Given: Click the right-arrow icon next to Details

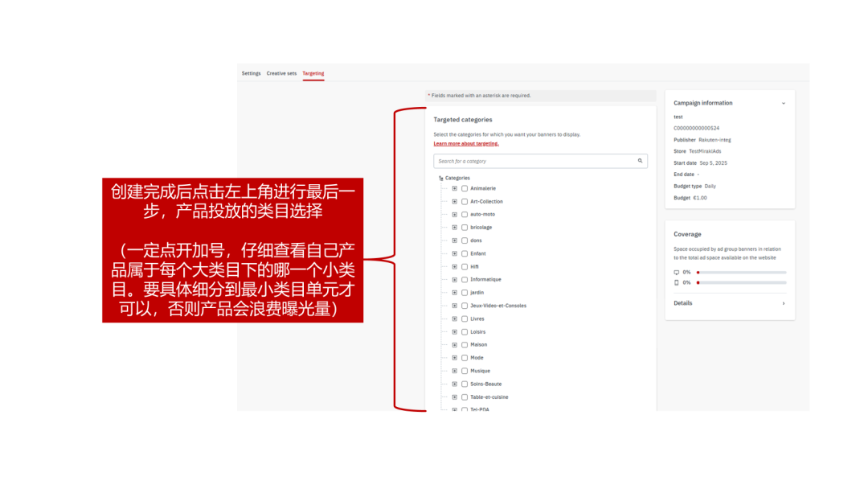Looking at the screenshot, I should coord(784,303).
